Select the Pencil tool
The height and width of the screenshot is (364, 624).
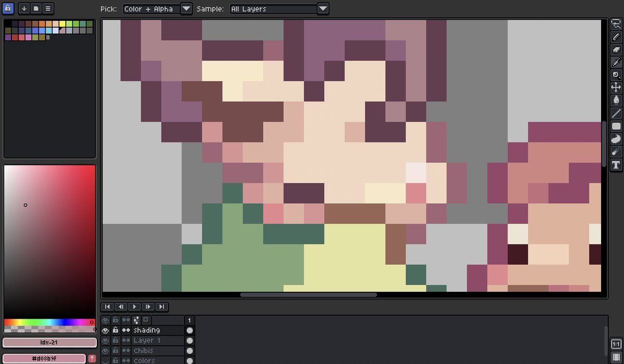tap(616, 36)
